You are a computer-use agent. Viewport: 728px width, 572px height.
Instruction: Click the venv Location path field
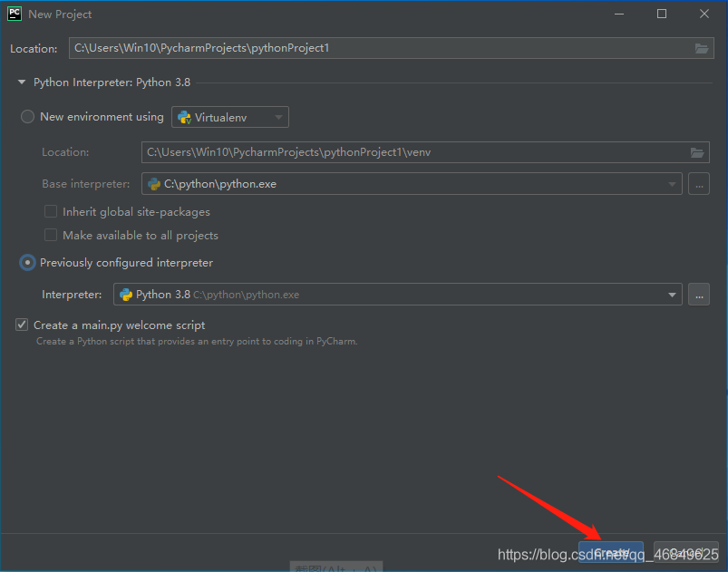click(425, 152)
